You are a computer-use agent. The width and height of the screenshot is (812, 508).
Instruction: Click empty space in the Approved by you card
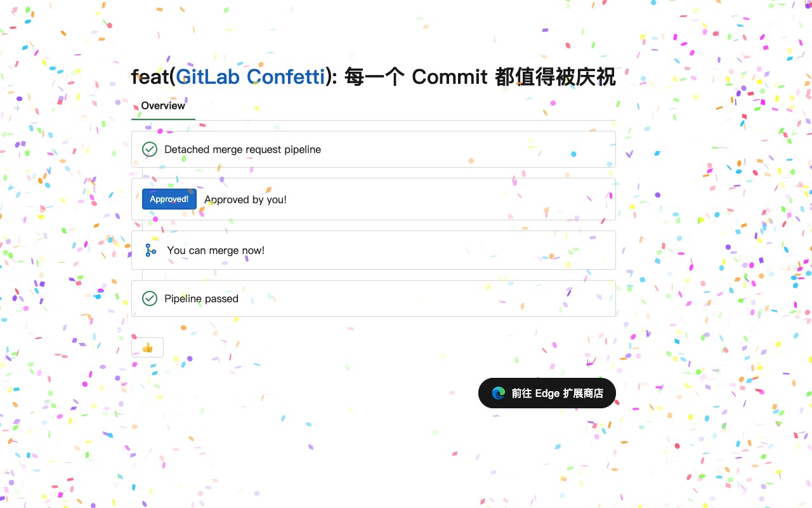(450, 199)
